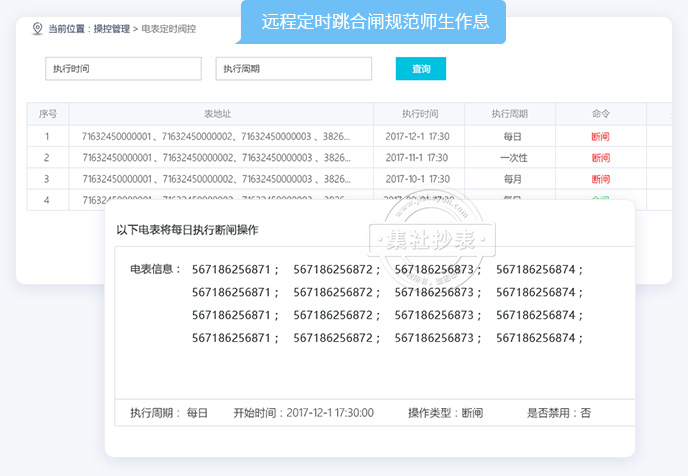Click the 执行周期 column header
This screenshot has width=688, height=476.
pyautogui.click(x=509, y=114)
